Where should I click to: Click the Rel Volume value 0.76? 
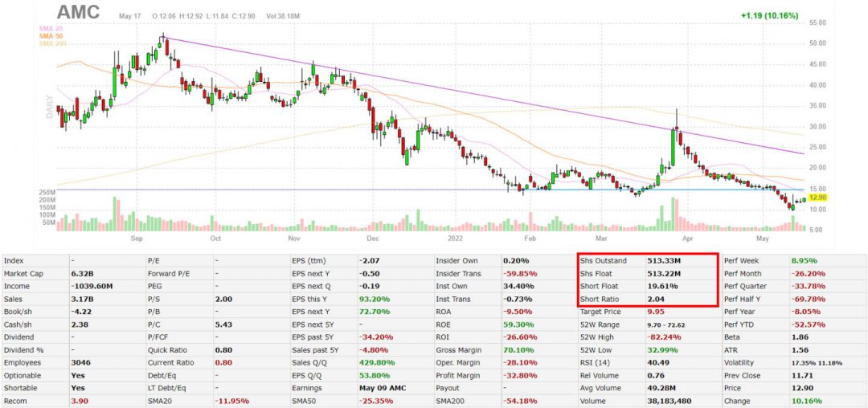654,375
